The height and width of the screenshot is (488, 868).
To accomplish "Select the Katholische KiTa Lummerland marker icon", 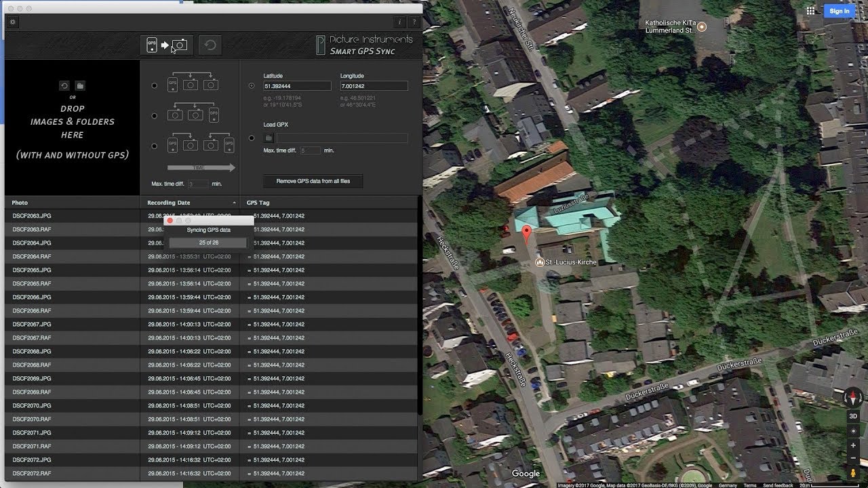I will tap(702, 27).
